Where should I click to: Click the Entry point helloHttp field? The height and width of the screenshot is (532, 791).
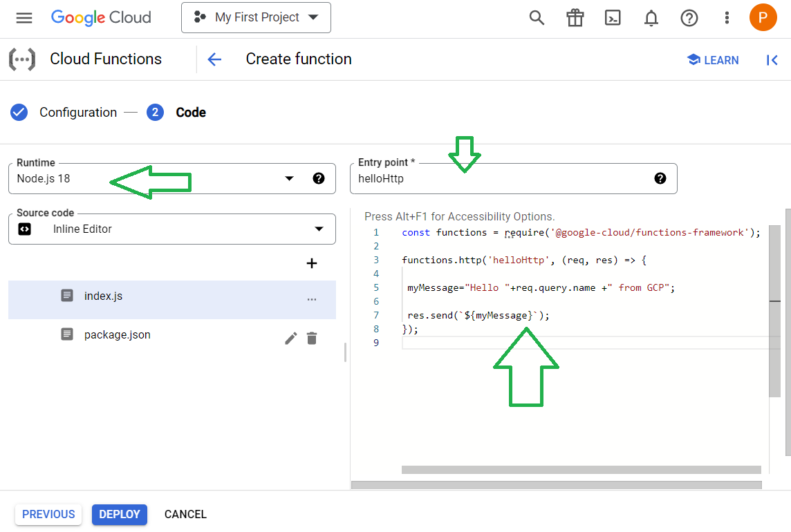[x=514, y=178]
